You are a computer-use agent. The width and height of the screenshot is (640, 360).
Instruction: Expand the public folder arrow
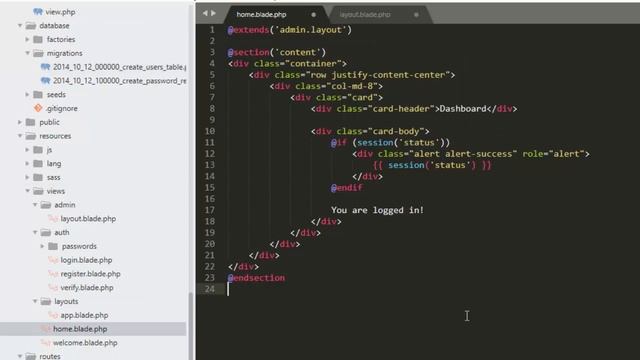pos(20,122)
